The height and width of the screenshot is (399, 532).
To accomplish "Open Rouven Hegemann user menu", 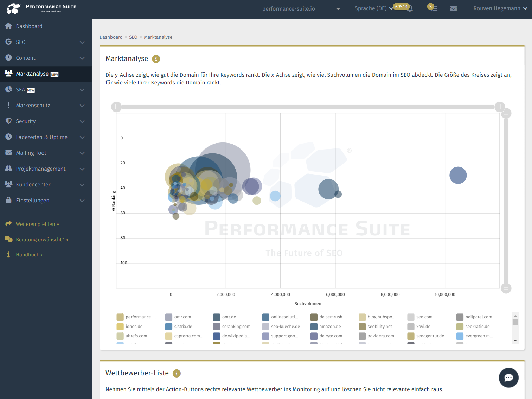I will [500, 8].
